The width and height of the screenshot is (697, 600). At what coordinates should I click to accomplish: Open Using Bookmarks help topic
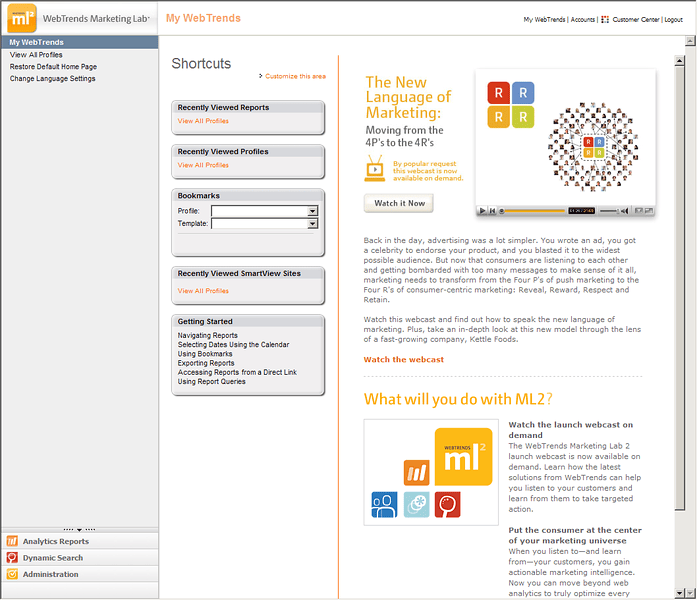coord(205,354)
